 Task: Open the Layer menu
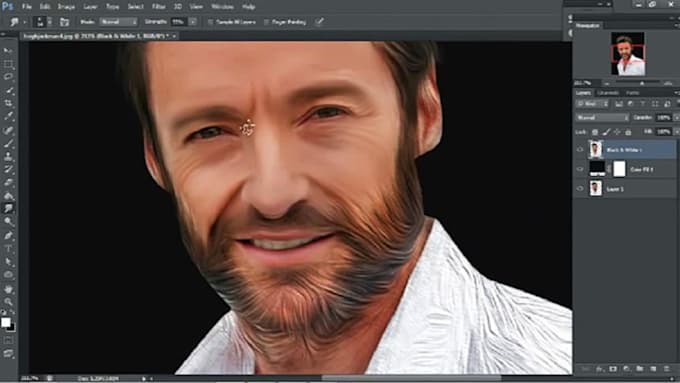pyautogui.click(x=90, y=7)
